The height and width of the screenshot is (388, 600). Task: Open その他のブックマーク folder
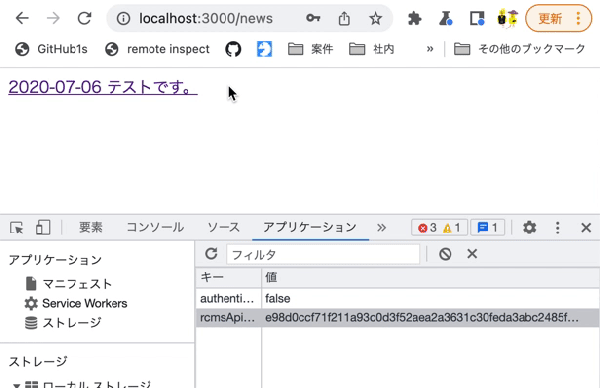coord(519,49)
